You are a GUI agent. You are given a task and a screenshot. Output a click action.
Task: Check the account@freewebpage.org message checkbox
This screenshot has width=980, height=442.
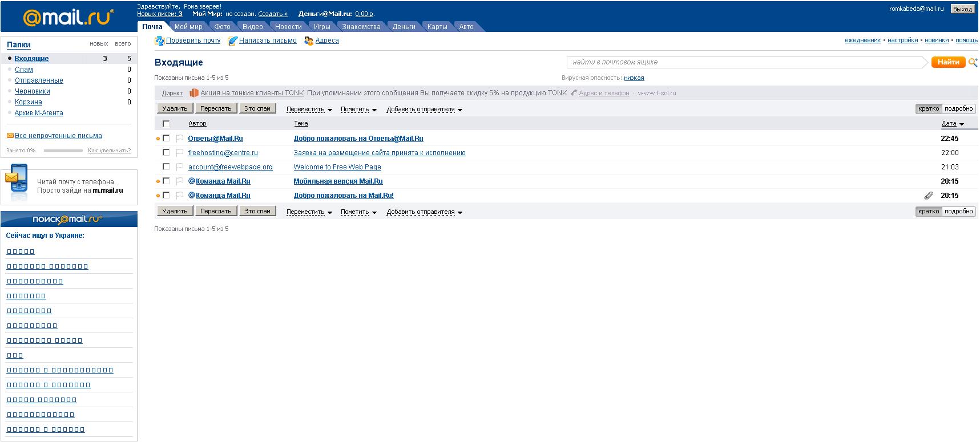click(166, 167)
